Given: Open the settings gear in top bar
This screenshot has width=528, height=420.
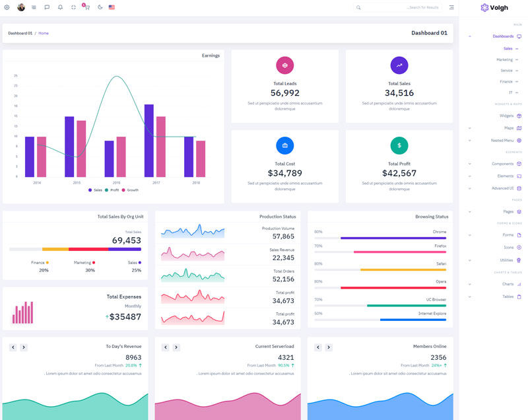Looking at the screenshot, I should [x=7, y=7].
